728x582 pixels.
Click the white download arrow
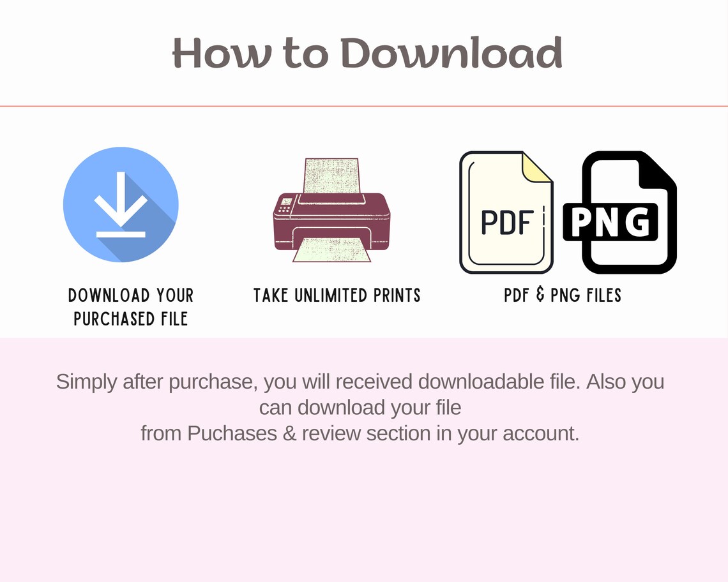[121, 205]
